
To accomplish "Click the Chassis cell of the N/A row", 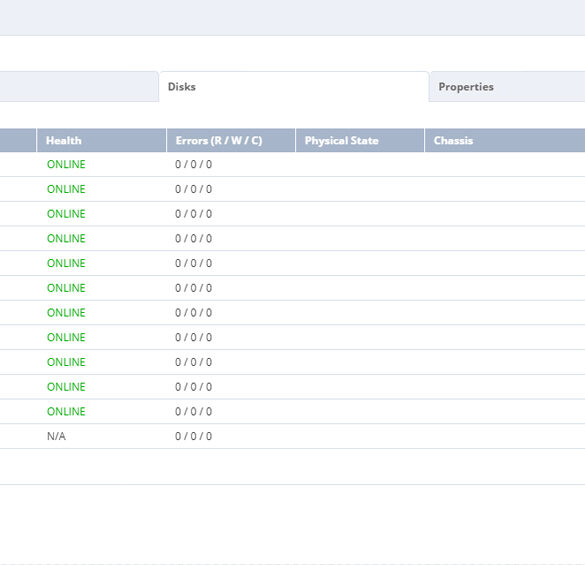I will 505,436.
